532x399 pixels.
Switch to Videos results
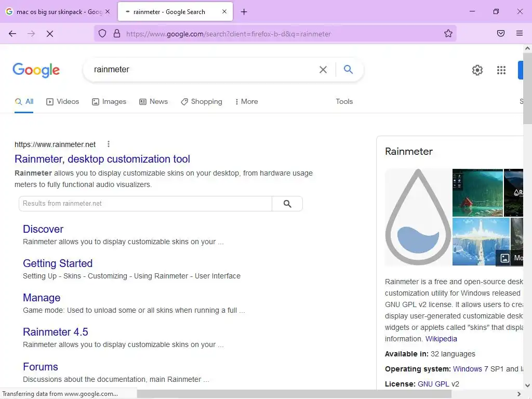pyautogui.click(x=63, y=101)
